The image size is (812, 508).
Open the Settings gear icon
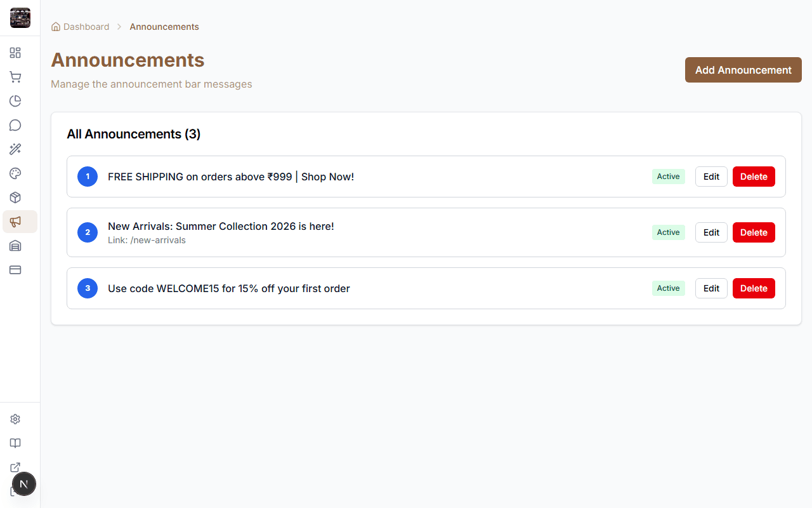(x=15, y=419)
